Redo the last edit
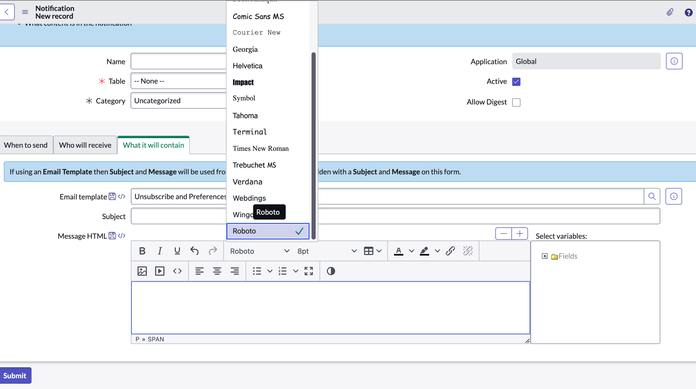Screen dimensions: 696x389 [x=213, y=251]
